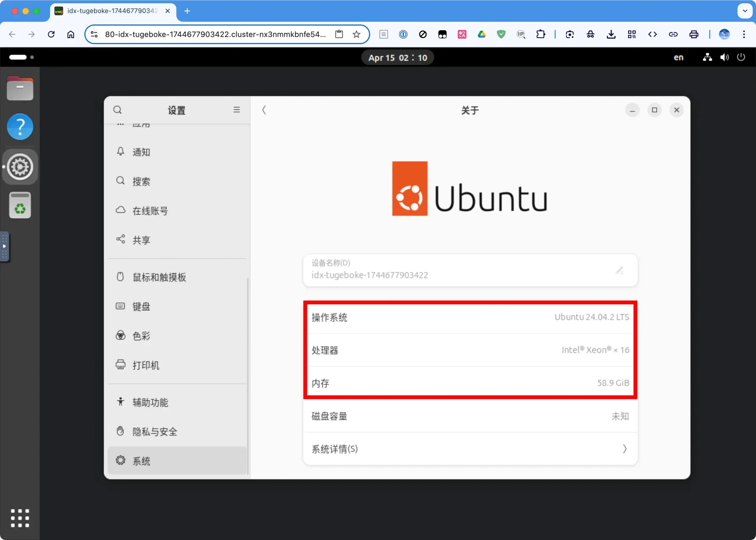This screenshot has width=756, height=540.
Task: Click the screenshot capture toolbar icon
Action: (570, 34)
